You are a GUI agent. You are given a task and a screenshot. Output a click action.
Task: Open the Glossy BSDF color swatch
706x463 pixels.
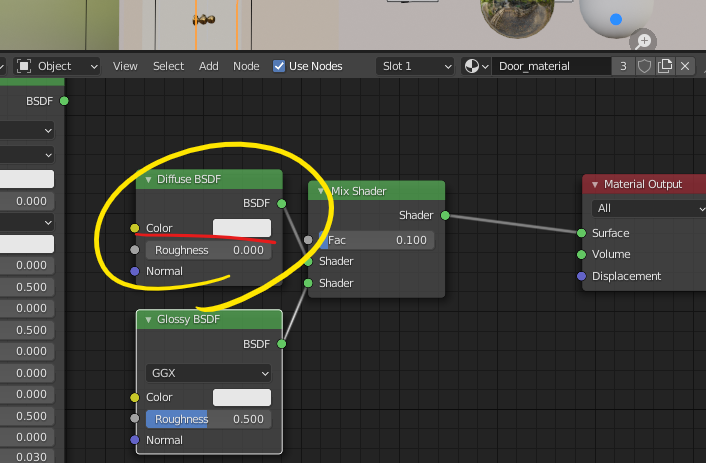pyautogui.click(x=242, y=397)
